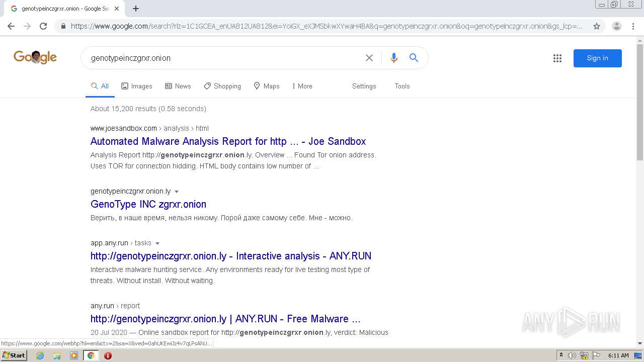Clear the search box with X

pyautogui.click(x=369, y=58)
